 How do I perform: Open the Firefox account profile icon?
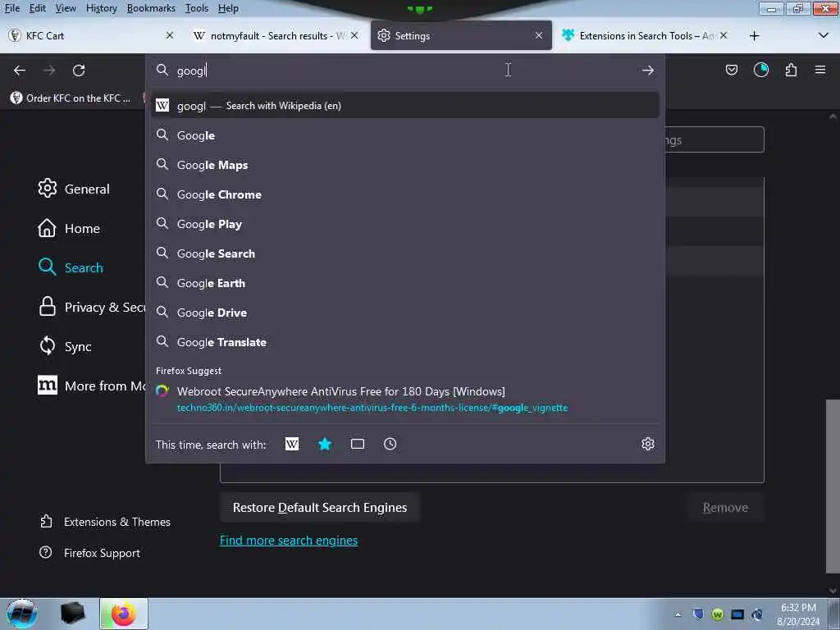(760, 70)
